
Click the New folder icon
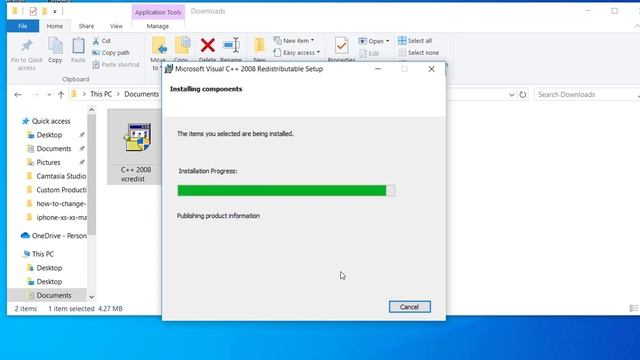pos(259,45)
